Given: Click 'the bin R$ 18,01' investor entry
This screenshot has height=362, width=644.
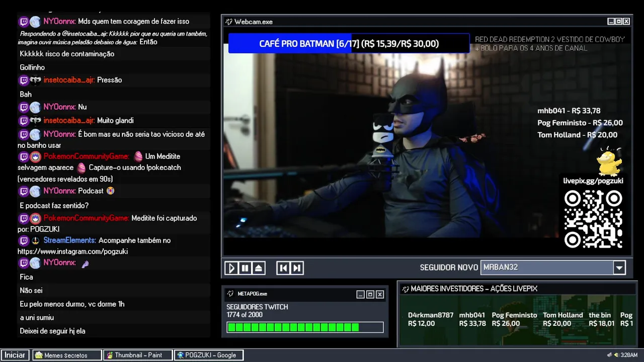Looking at the screenshot, I should point(602,319).
